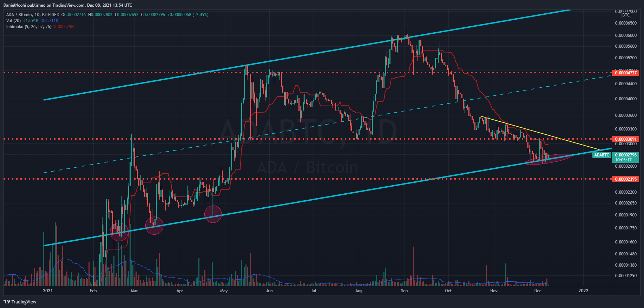
Task: Click the 0.00004400 price axis tick
Action: (x=626, y=84)
